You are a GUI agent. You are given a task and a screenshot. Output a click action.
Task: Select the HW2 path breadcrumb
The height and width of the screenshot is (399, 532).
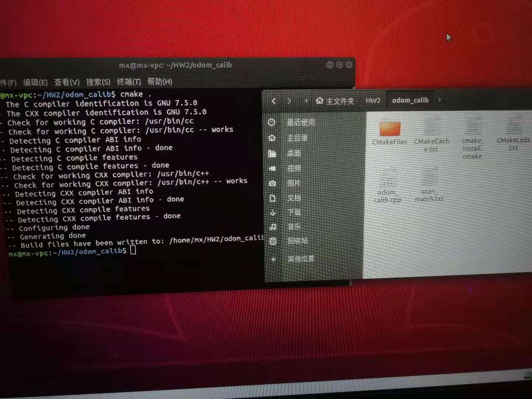point(373,100)
